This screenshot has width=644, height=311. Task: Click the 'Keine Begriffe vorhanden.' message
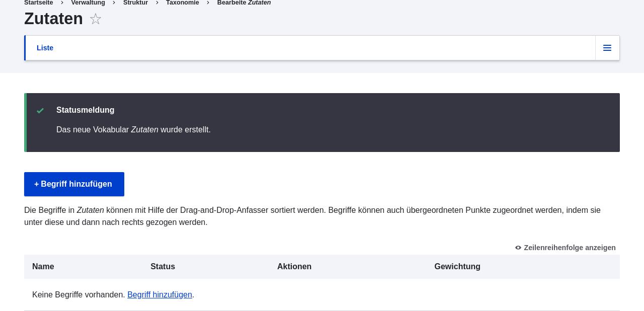coord(78,295)
